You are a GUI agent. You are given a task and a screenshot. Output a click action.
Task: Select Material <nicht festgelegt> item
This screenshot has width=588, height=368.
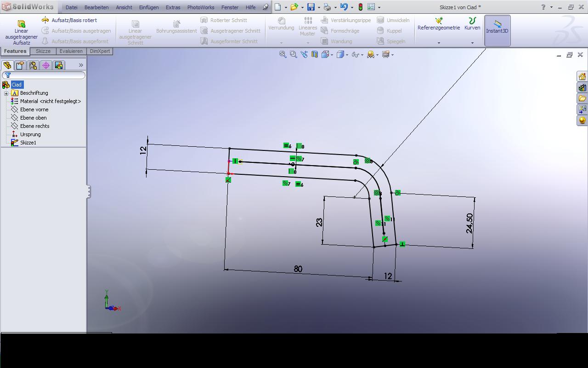pos(51,101)
